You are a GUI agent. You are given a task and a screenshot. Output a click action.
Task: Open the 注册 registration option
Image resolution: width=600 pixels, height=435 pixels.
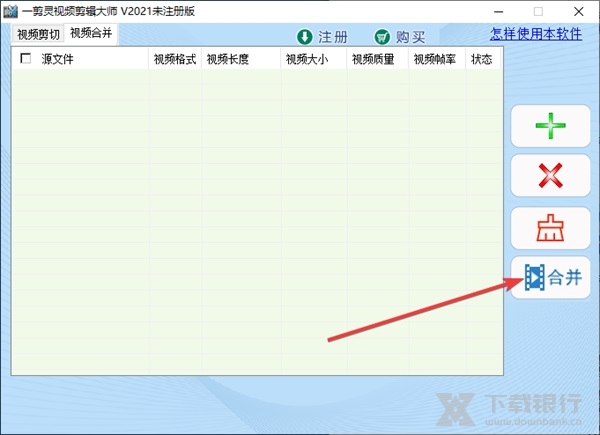322,37
